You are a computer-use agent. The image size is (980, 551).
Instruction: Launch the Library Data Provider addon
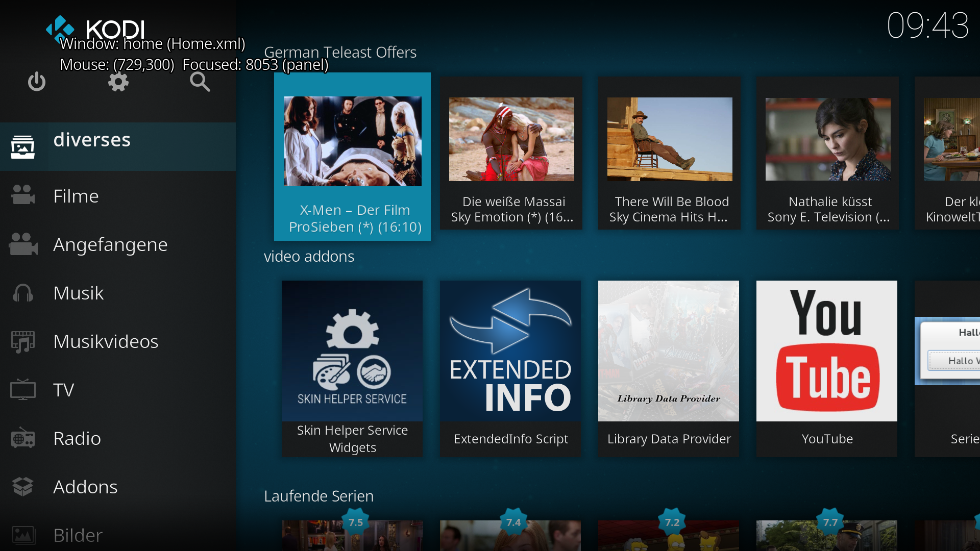click(x=669, y=368)
